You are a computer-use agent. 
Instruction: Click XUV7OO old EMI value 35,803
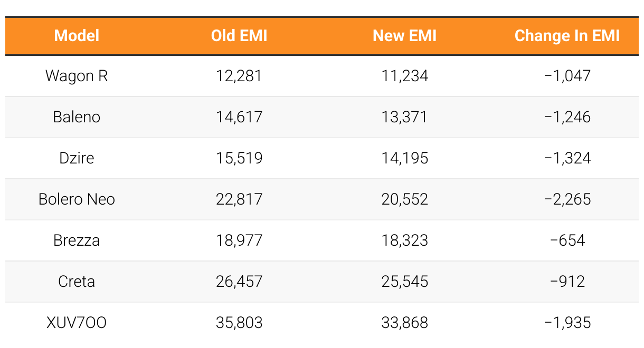tap(239, 323)
